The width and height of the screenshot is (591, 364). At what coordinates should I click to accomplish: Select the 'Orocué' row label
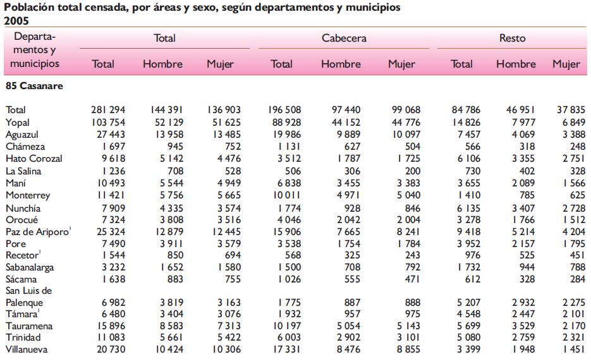tap(22, 220)
